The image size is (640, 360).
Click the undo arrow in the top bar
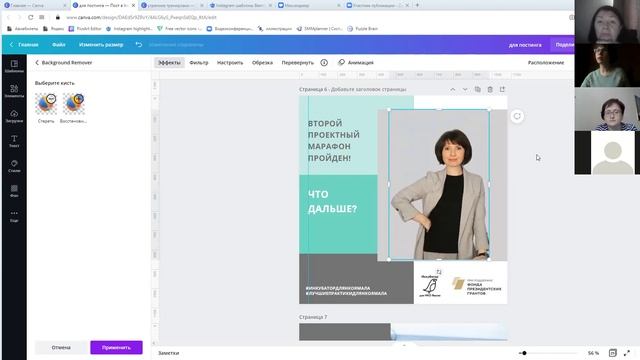pos(139,44)
